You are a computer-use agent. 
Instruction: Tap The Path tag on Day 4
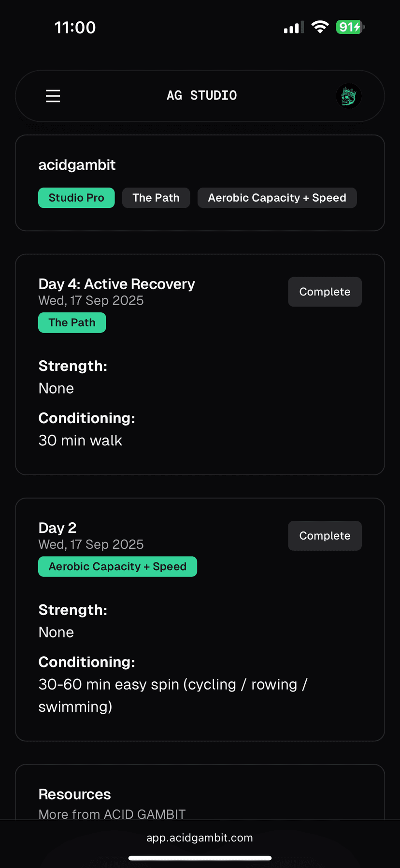click(72, 323)
